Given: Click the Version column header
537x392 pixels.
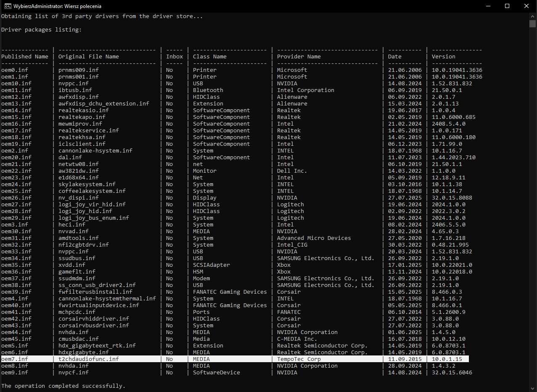Looking at the screenshot, I should pos(444,57).
